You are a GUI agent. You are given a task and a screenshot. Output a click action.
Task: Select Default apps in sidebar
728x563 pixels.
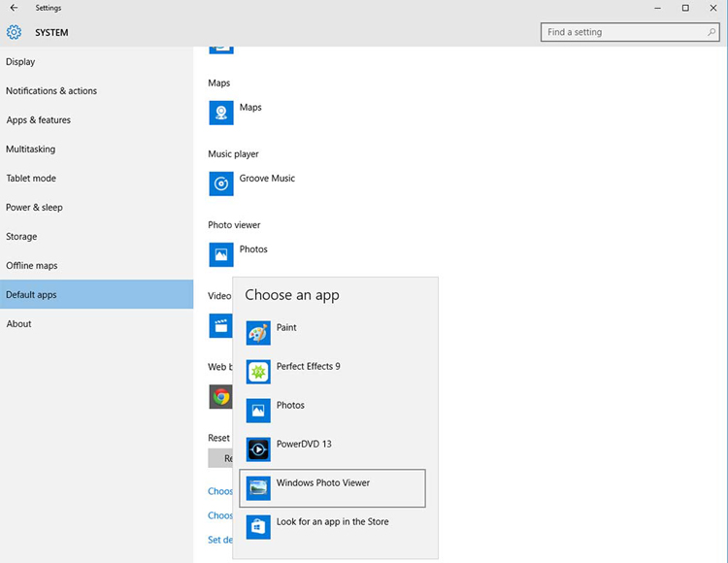click(x=96, y=294)
